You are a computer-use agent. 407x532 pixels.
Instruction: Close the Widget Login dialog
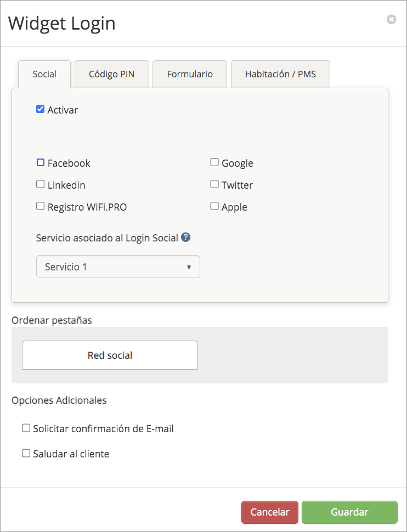(391, 20)
